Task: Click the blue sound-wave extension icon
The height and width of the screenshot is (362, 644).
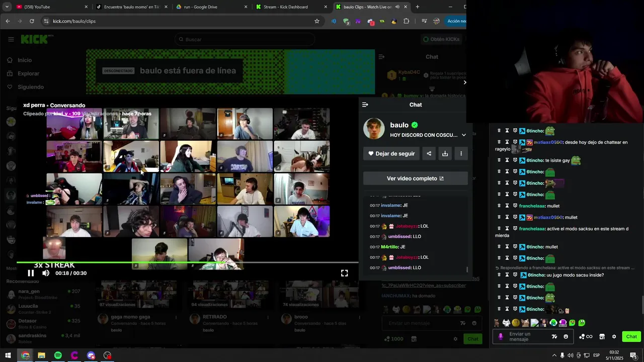Action: tap(334, 21)
